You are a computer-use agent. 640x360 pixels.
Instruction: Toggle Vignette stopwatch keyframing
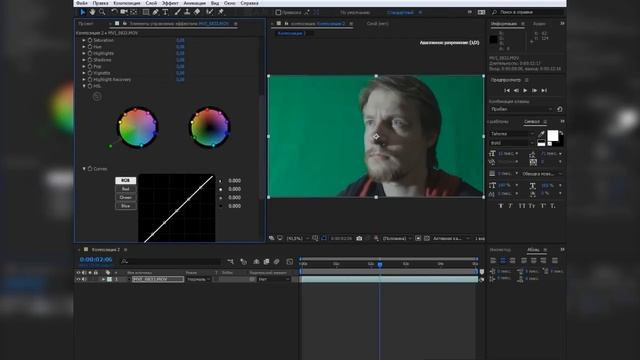(x=90, y=73)
